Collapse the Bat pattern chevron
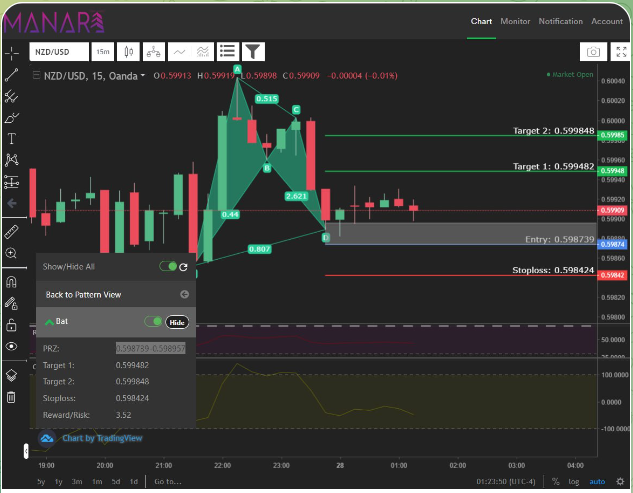633x493 pixels. point(49,322)
